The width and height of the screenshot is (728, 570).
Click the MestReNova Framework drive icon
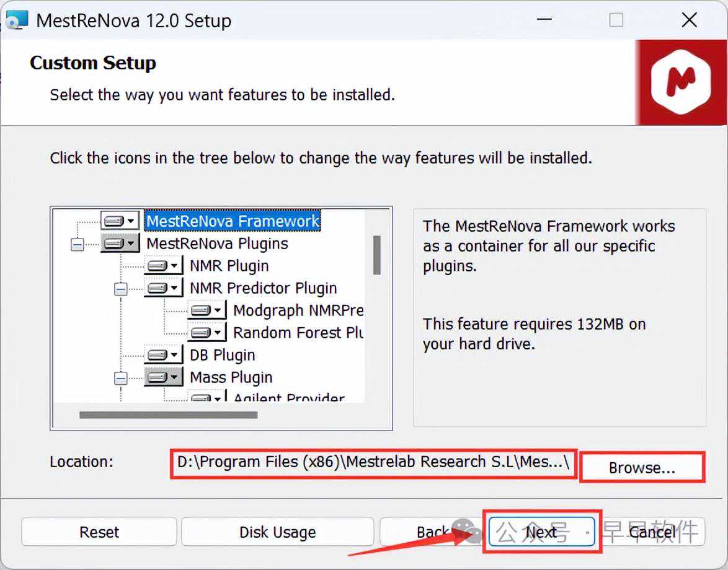[x=120, y=221]
